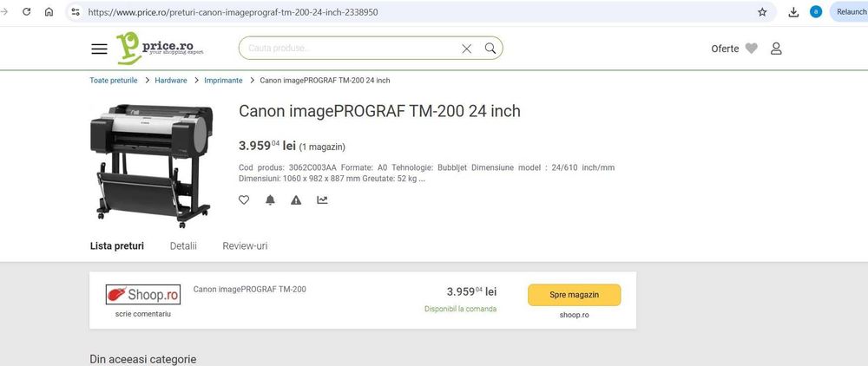Set price alert with bell icon

(x=270, y=200)
